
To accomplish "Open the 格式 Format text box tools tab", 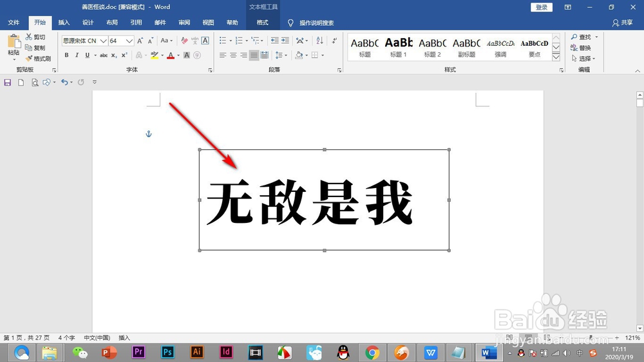I will (x=263, y=23).
